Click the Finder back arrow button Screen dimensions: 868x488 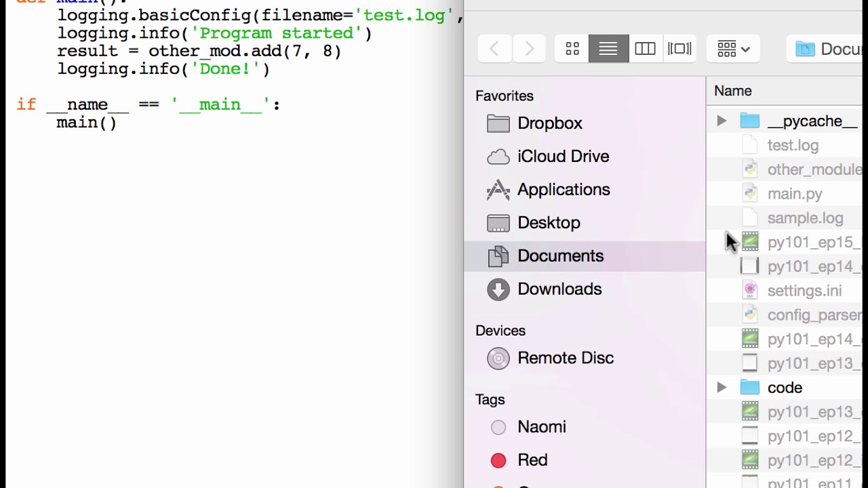[494, 49]
